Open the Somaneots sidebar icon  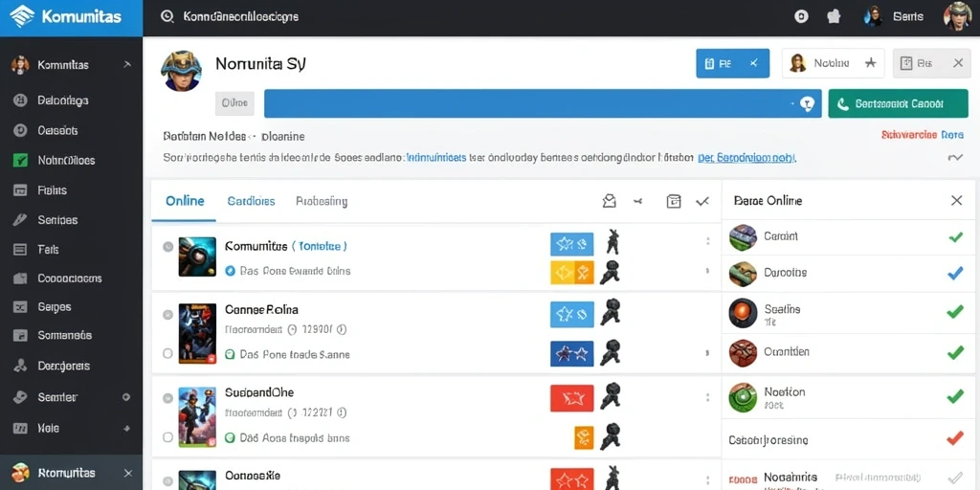(x=20, y=335)
